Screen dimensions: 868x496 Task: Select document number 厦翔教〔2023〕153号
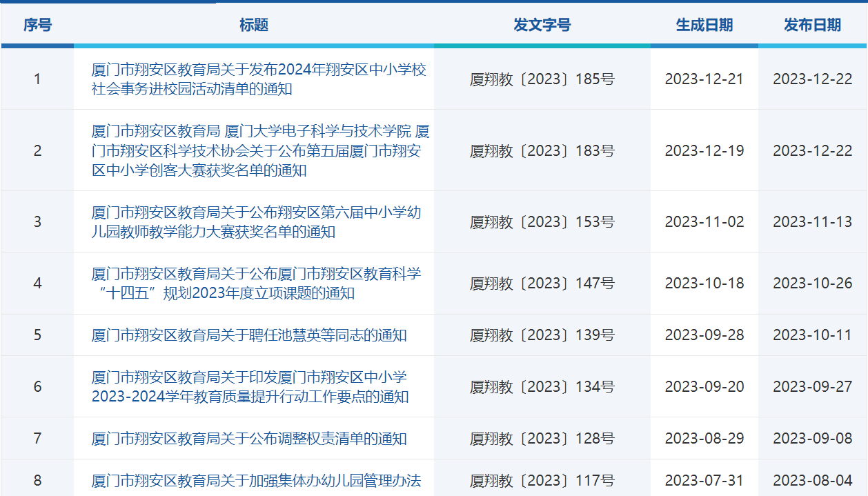(542, 222)
